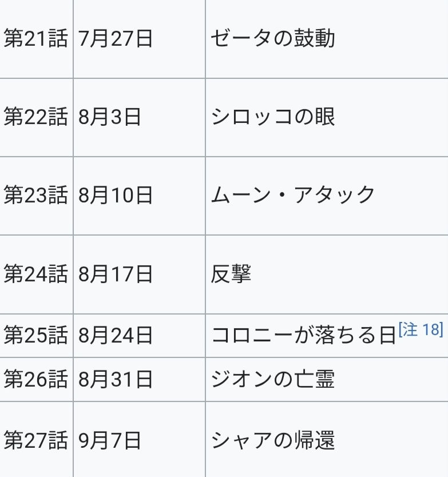Select the title シロッコの眼

pyautogui.click(x=272, y=117)
